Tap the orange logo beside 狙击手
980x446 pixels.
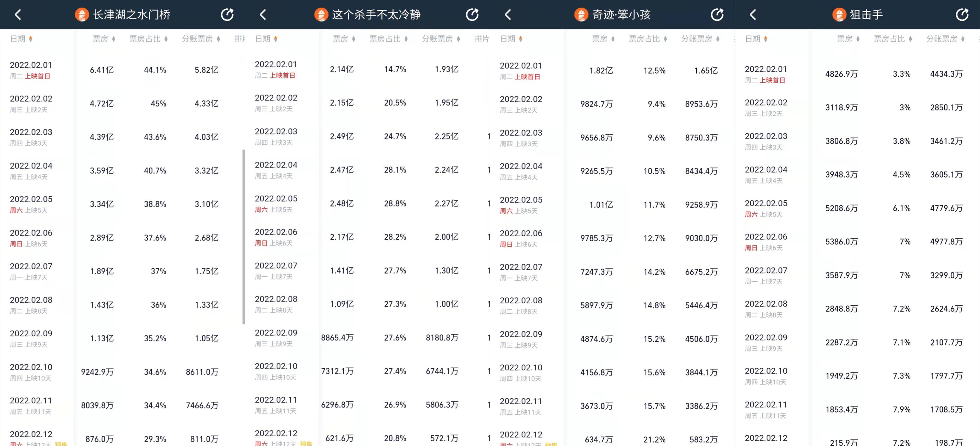click(x=839, y=15)
